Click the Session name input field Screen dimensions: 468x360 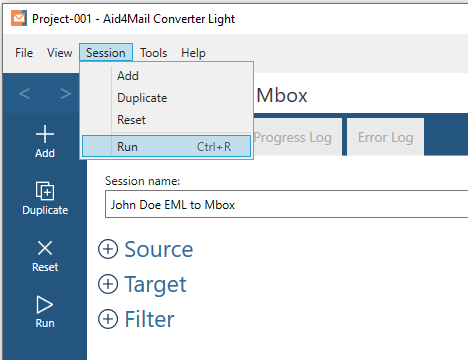286,204
